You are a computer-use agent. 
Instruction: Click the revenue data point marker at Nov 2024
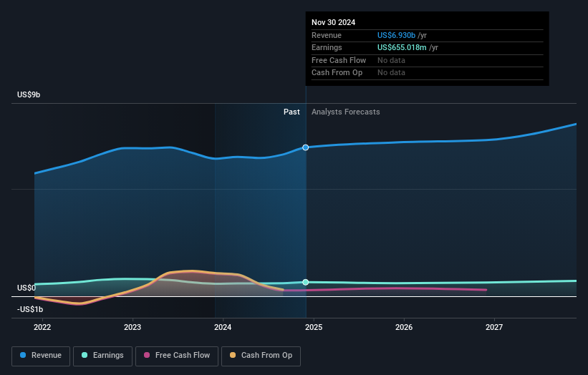[306, 147]
